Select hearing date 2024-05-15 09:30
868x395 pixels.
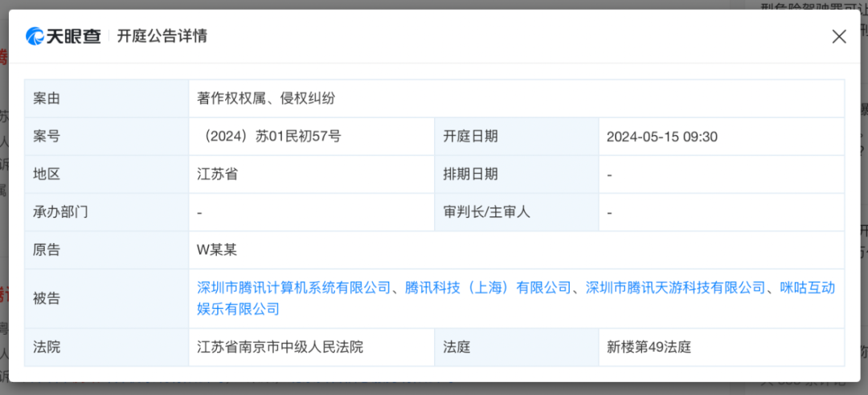[x=662, y=136]
